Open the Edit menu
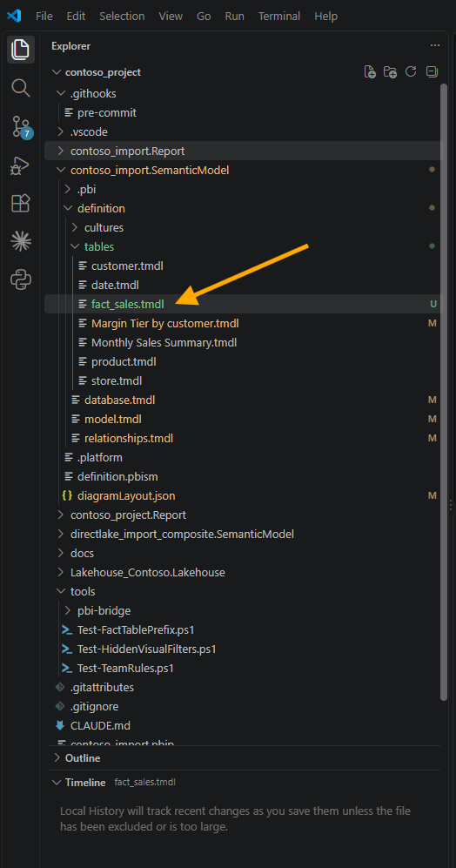Image resolution: width=456 pixels, height=868 pixels. [76, 16]
